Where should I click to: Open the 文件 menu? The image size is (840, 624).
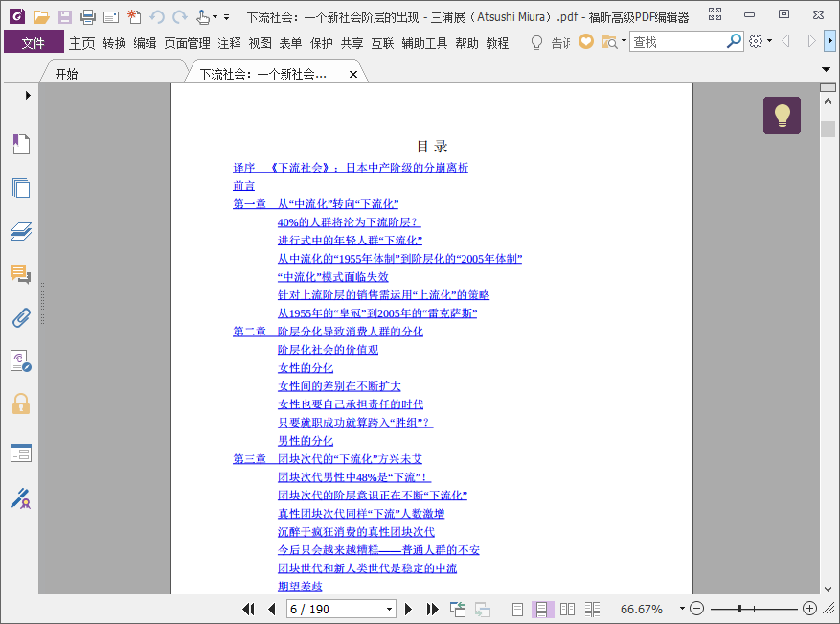[34, 42]
